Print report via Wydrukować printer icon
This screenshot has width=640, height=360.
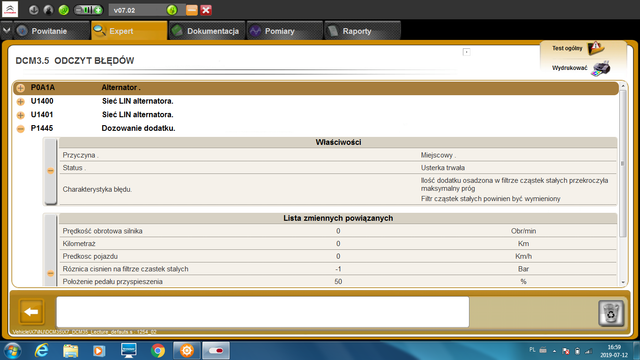601,68
